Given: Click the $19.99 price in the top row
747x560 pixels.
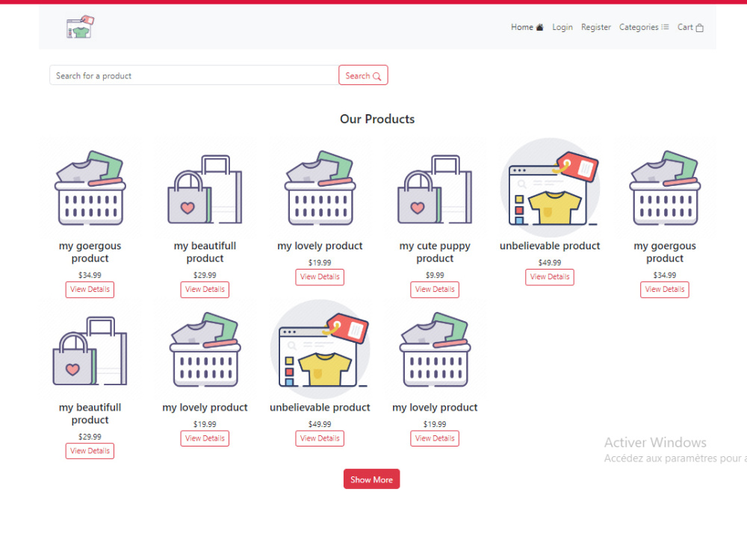Looking at the screenshot, I should point(320,263).
